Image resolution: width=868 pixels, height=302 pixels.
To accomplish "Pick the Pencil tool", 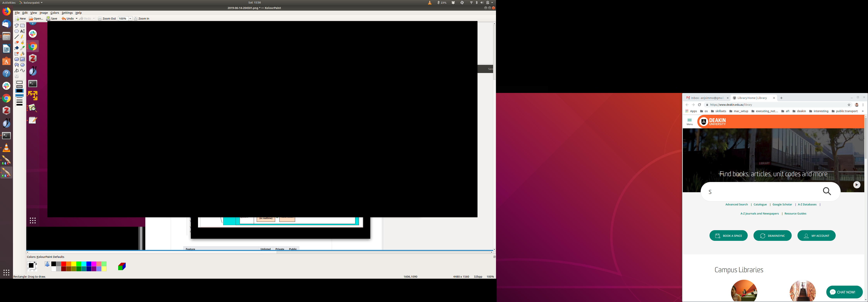I will (23, 37).
